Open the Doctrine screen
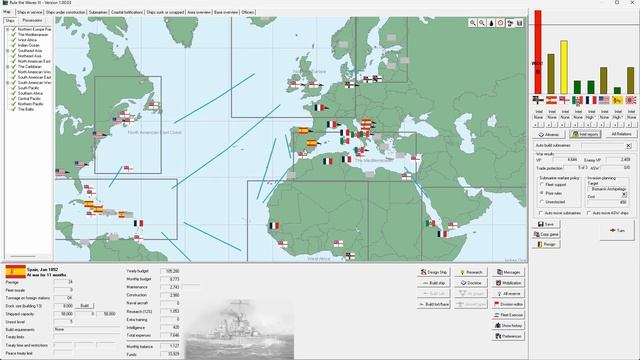This screenshot has width=640, height=360. pyautogui.click(x=471, y=282)
